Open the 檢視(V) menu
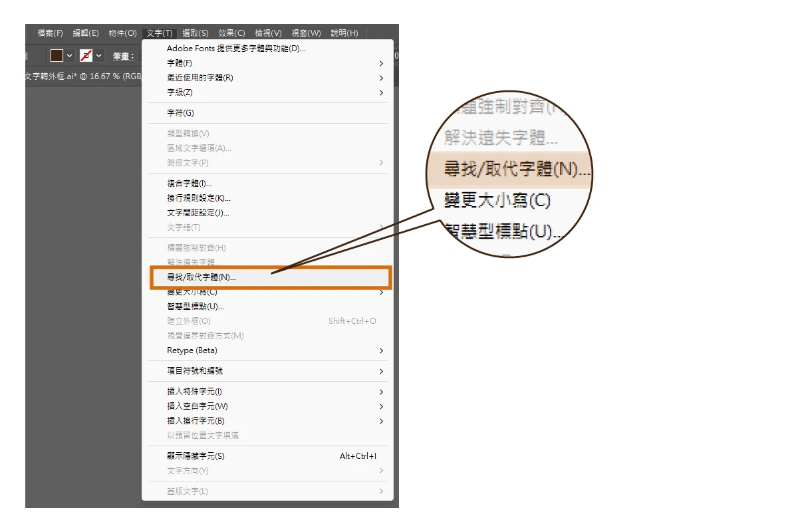Viewport: 798px width, 532px height. (268, 33)
